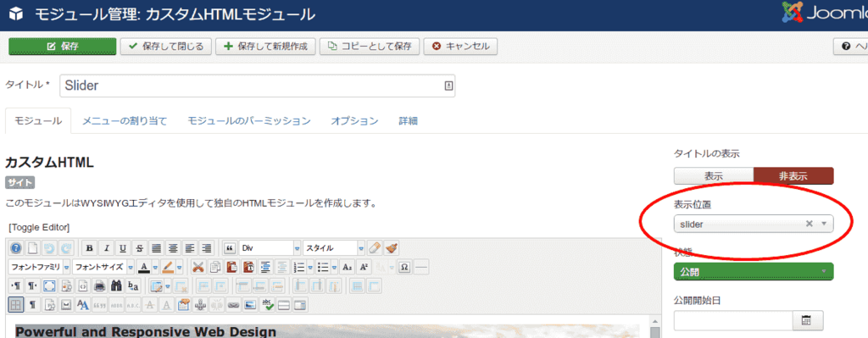Image resolution: width=868 pixels, height=338 pixels.
Task: Open highlight color dropdown arrow
Action: pyautogui.click(x=180, y=267)
